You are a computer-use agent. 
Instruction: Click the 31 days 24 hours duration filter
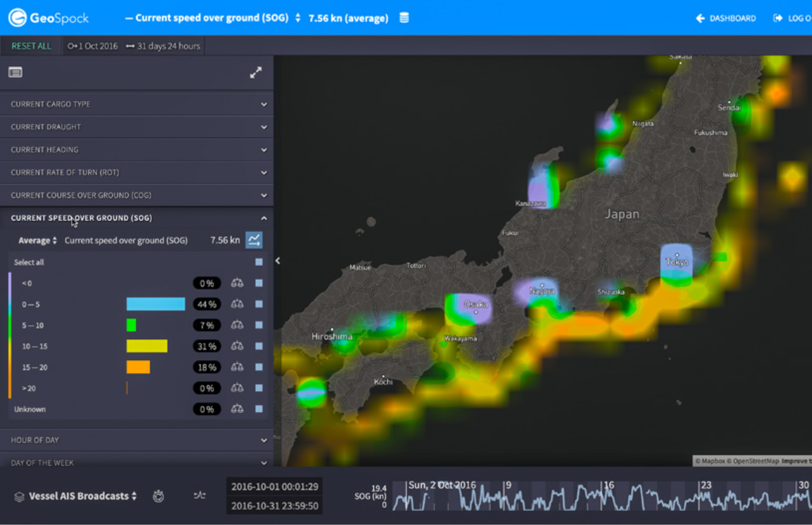click(x=163, y=46)
